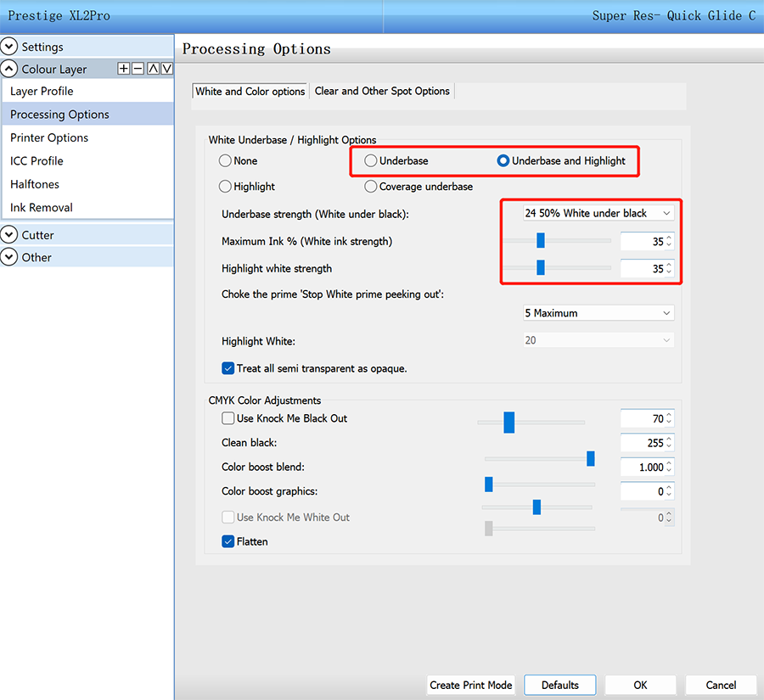This screenshot has height=700, width=764.
Task: Remove colour layer with minus icon
Action: 138,68
